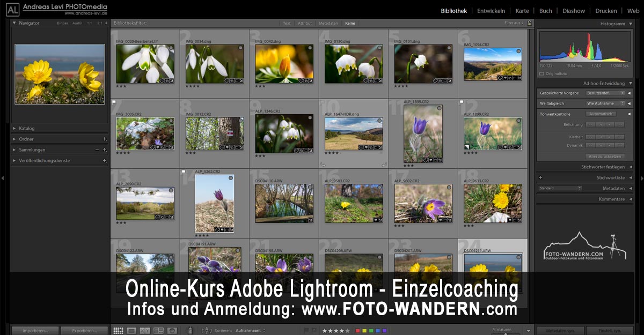Toggle quick collection circle on ALP_1899.CR2 portrait
This screenshot has height=335, width=644.
coord(439,108)
